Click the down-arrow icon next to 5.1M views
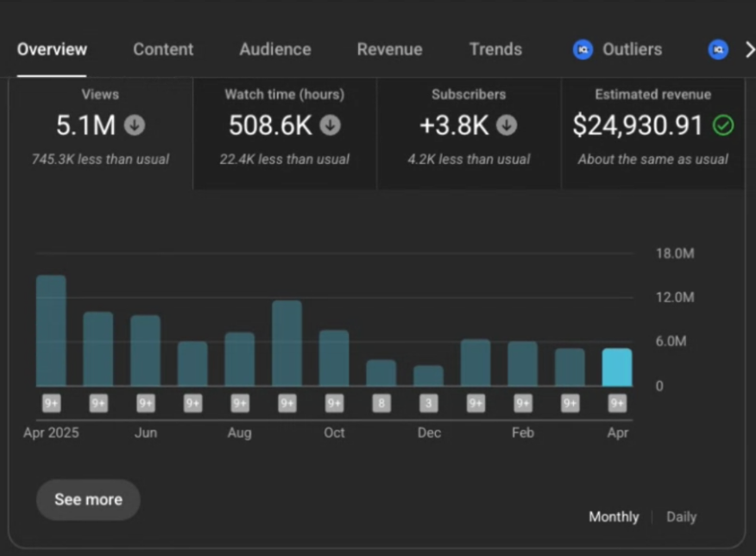The image size is (756, 556). point(135,125)
